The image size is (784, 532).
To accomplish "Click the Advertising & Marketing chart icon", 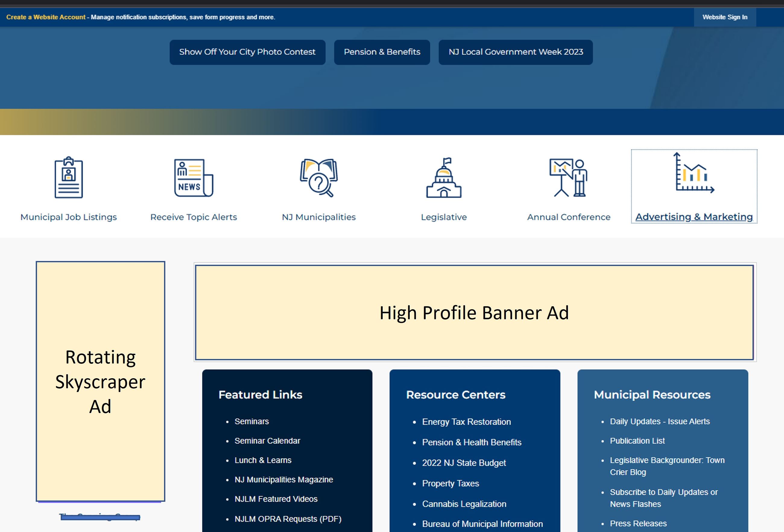I will 694,173.
